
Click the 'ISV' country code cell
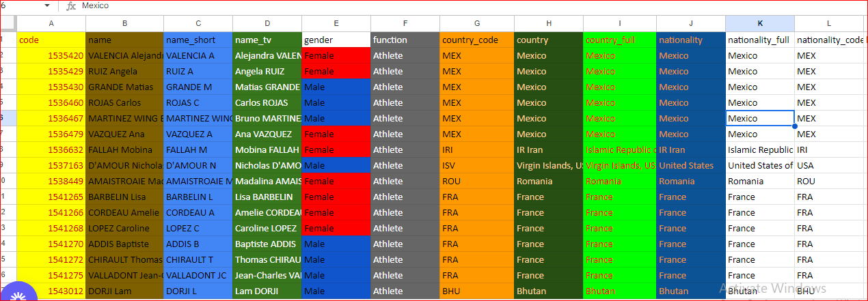coord(476,165)
